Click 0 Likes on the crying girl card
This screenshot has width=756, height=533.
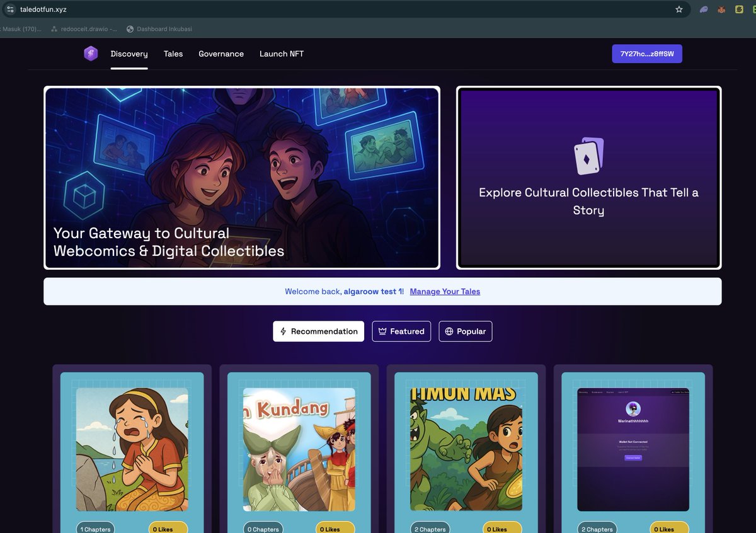pos(168,528)
